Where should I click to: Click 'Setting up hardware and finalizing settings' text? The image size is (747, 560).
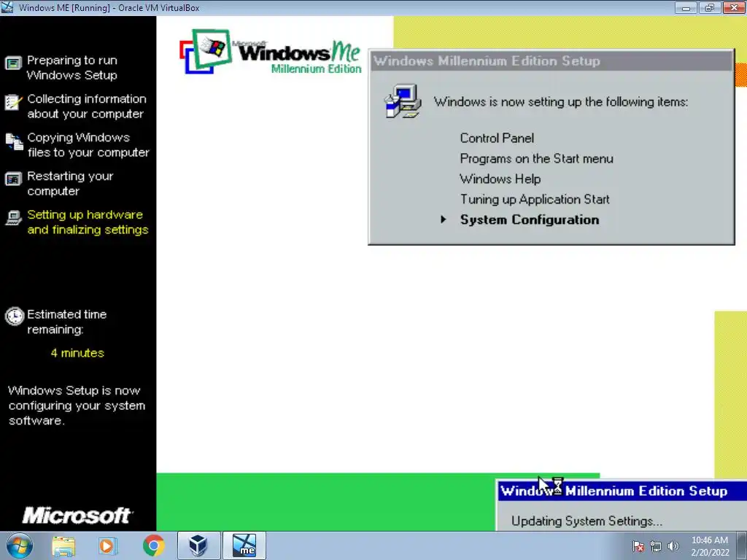click(x=88, y=222)
